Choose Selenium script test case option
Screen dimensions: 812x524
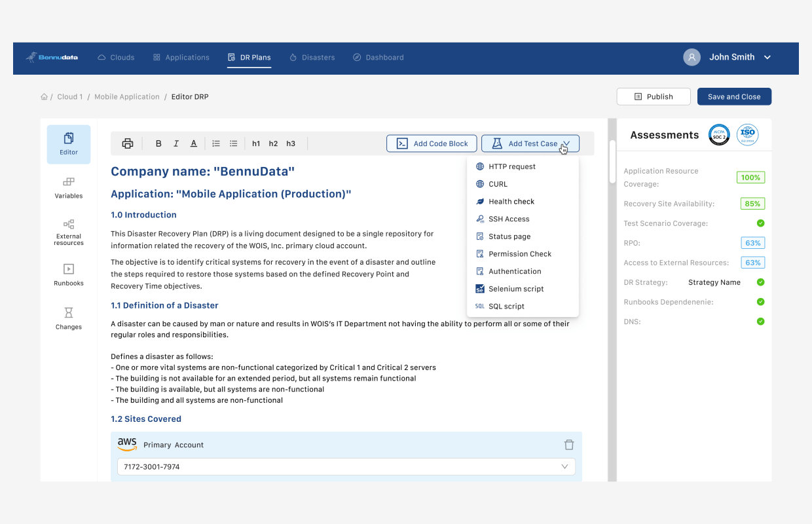point(515,289)
